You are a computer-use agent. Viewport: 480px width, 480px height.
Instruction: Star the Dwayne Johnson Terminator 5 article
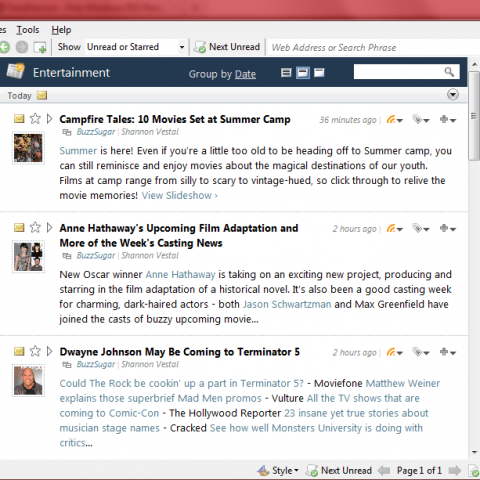35,351
